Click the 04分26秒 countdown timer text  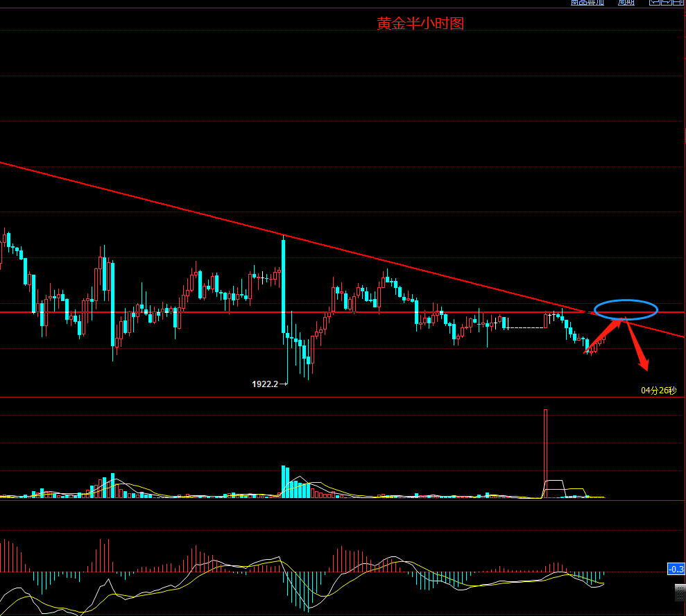point(658,391)
